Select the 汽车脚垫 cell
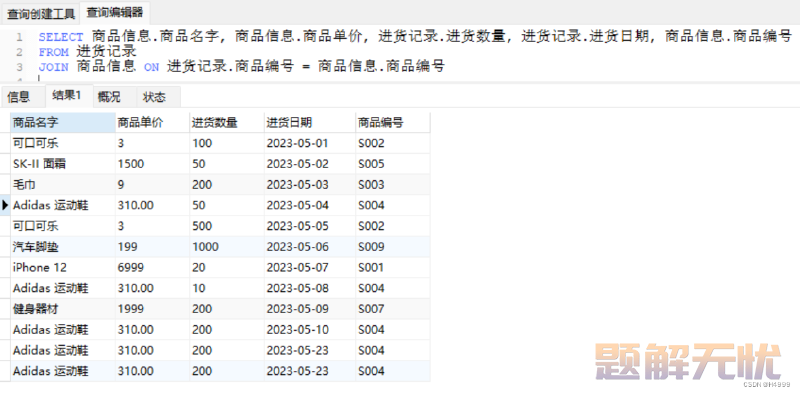The image size is (800, 393). [63, 247]
